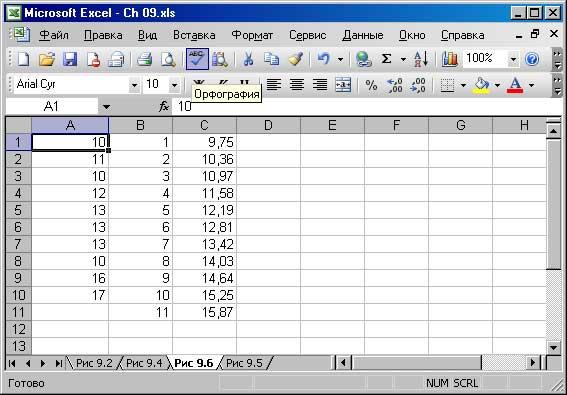Insert hyperlink globe icon
Viewport: 567px width, 395px height.
click(x=363, y=59)
